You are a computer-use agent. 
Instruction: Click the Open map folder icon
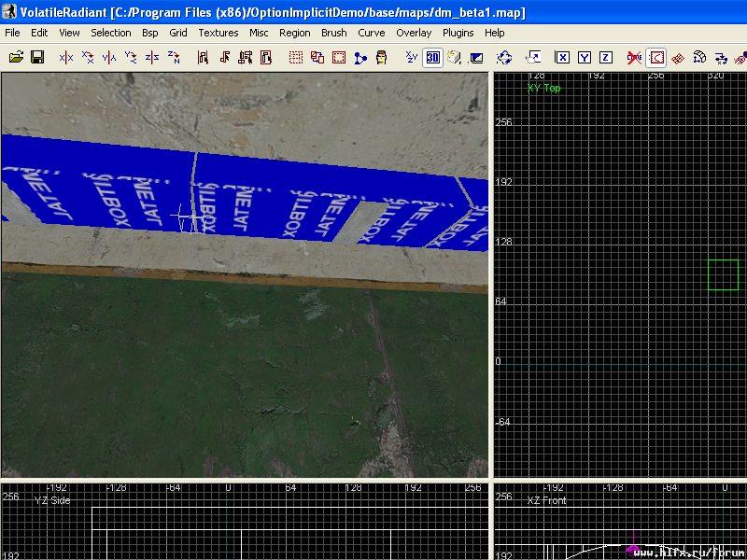pyautogui.click(x=16, y=58)
